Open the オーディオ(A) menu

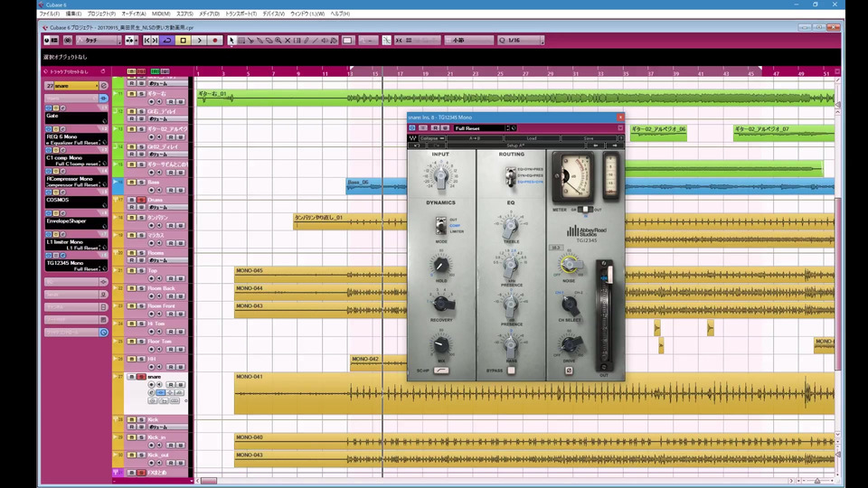(x=134, y=14)
